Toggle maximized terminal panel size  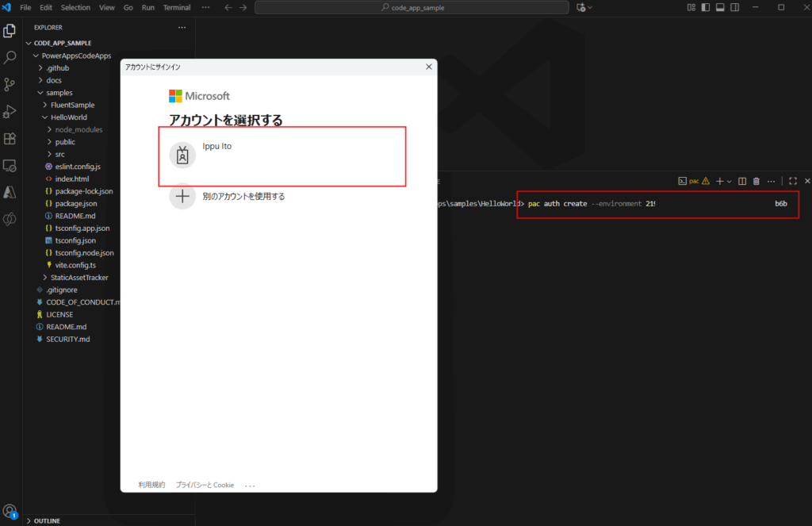coord(793,181)
